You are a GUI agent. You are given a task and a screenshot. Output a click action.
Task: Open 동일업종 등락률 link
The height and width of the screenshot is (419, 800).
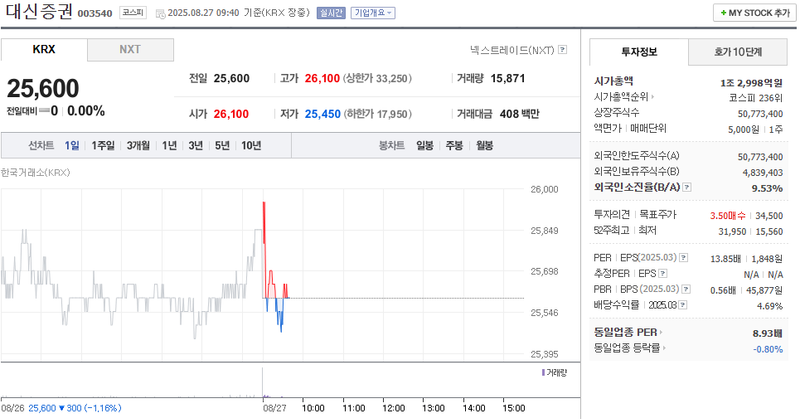click(629, 348)
